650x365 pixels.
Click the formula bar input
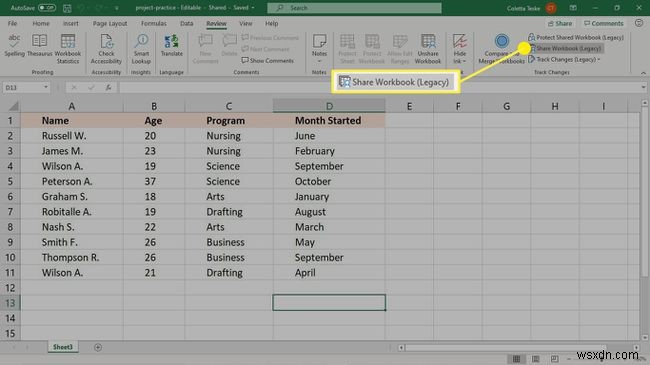[379, 88]
